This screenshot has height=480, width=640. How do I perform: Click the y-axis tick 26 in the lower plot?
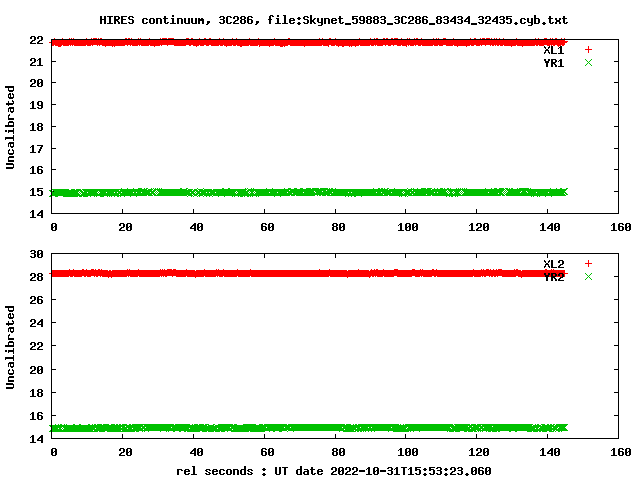click(36, 300)
